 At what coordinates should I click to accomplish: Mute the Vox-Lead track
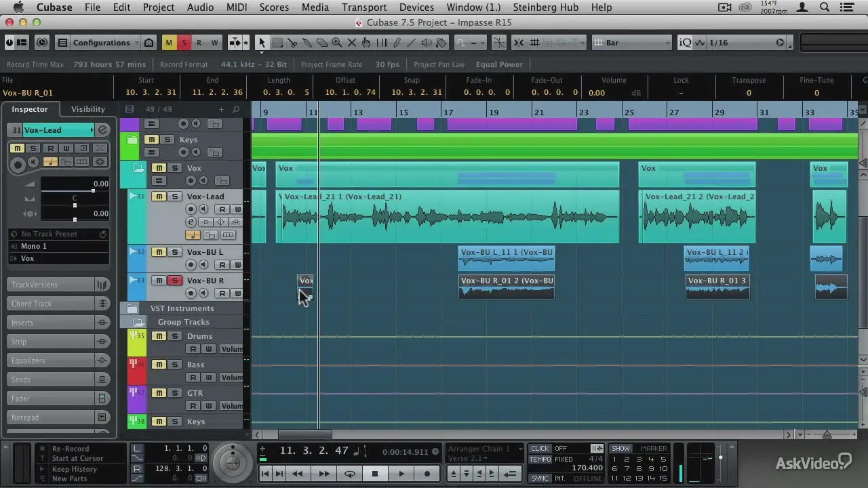coord(159,197)
